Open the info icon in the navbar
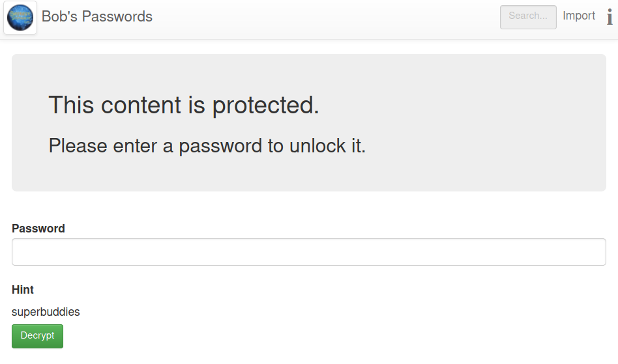Image resolution: width=618 pixels, height=364 pixels. 610,17
